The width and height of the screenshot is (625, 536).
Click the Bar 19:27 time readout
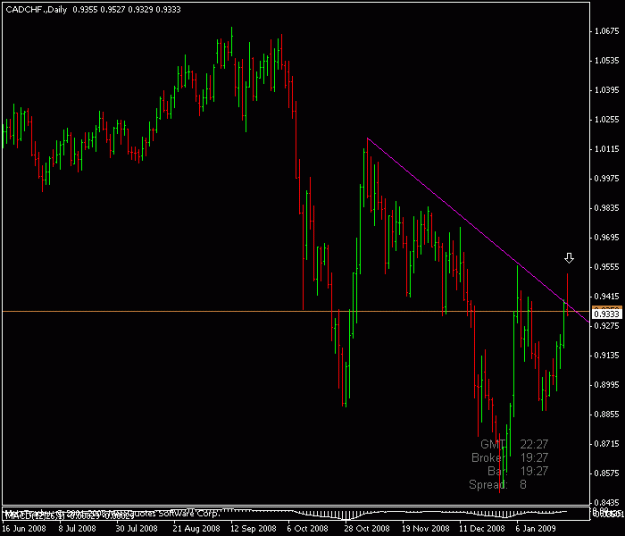518,471
